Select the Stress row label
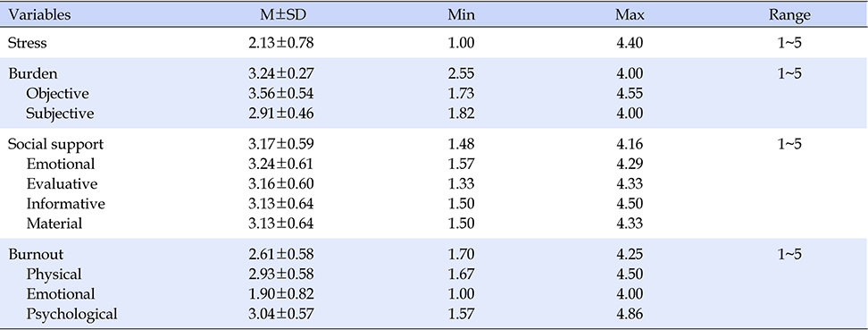Image resolution: width=868 pixels, height=330 pixels. (x=27, y=43)
